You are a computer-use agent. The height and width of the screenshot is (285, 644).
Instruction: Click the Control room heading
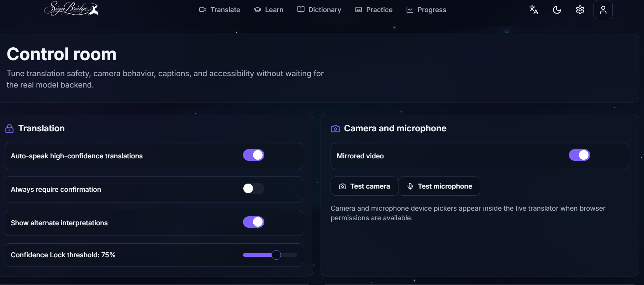tap(62, 54)
